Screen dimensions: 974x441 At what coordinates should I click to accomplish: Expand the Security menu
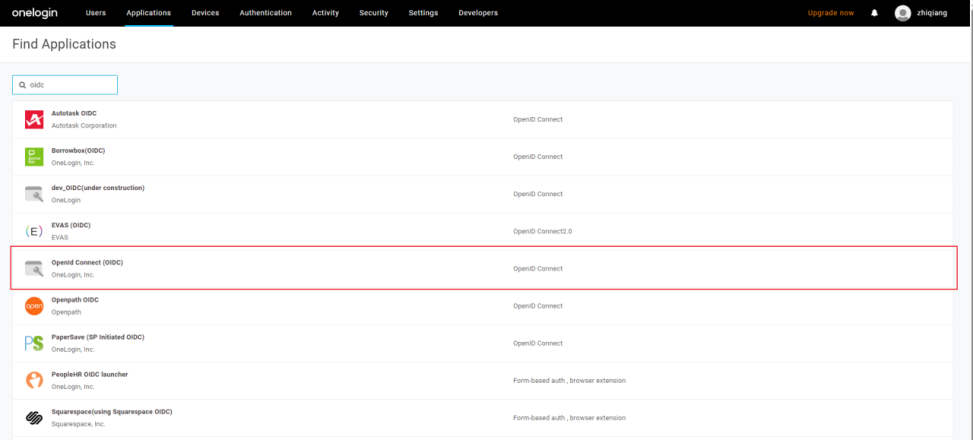(374, 13)
